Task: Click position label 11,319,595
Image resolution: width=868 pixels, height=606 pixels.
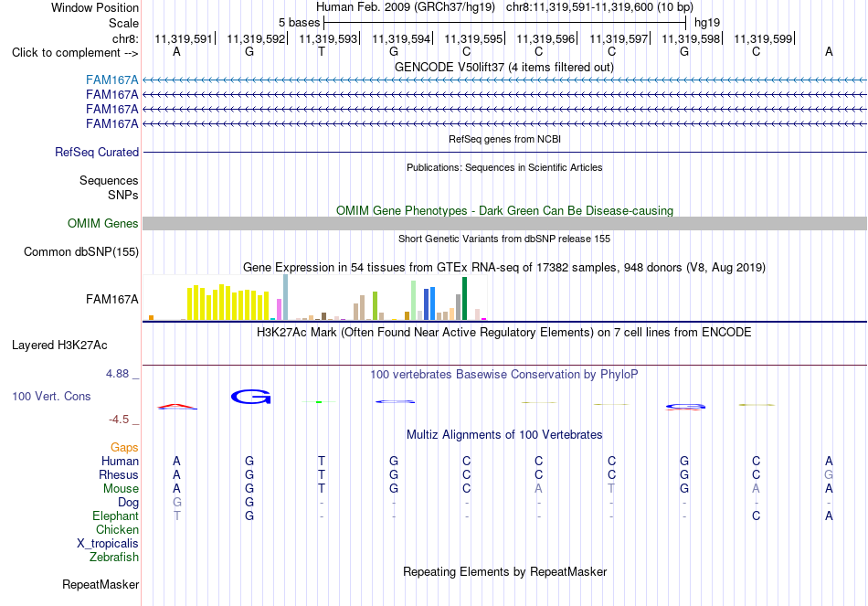Action: click(x=473, y=38)
